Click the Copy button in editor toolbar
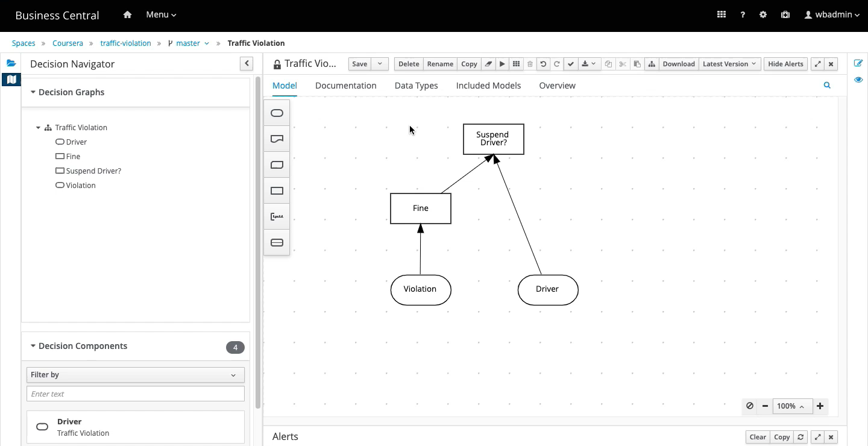The width and height of the screenshot is (868, 446). (469, 64)
